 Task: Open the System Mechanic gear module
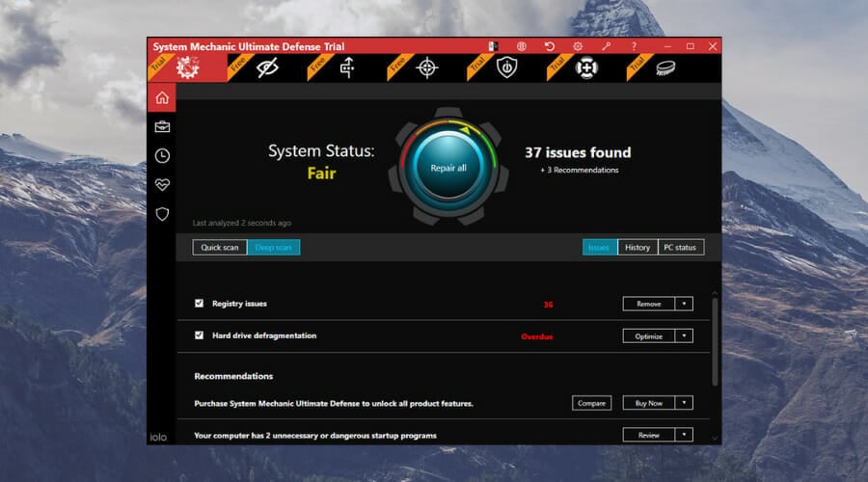188,68
